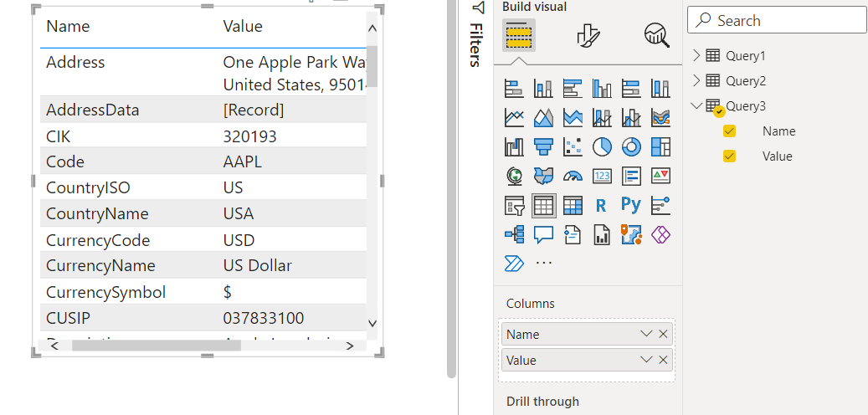Insert a Donut chart visual
Viewport: 868px width, 415px height.
pyautogui.click(x=631, y=146)
